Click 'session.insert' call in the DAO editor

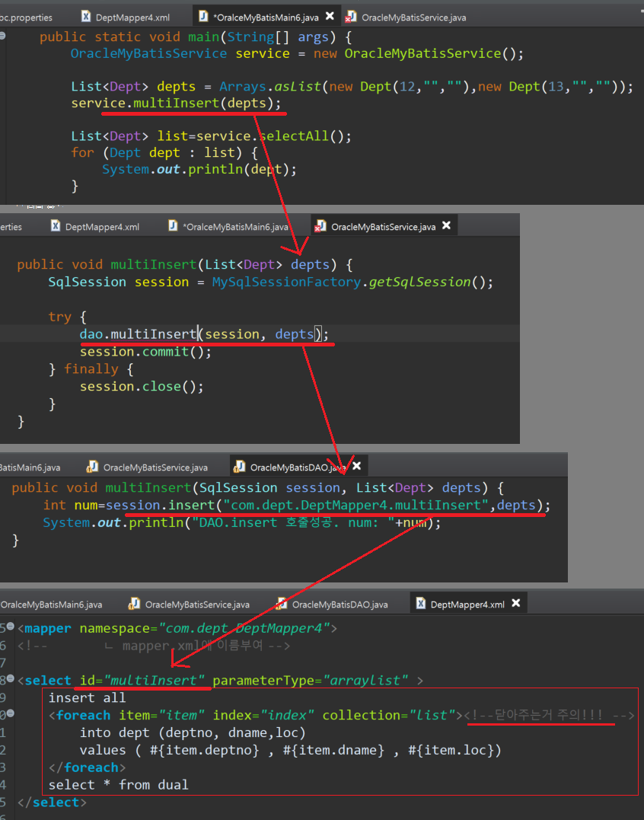coord(161,506)
